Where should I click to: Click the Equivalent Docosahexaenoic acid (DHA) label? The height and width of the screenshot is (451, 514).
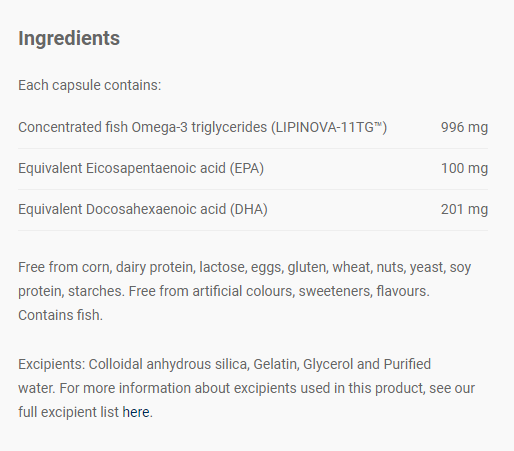click(x=143, y=209)
